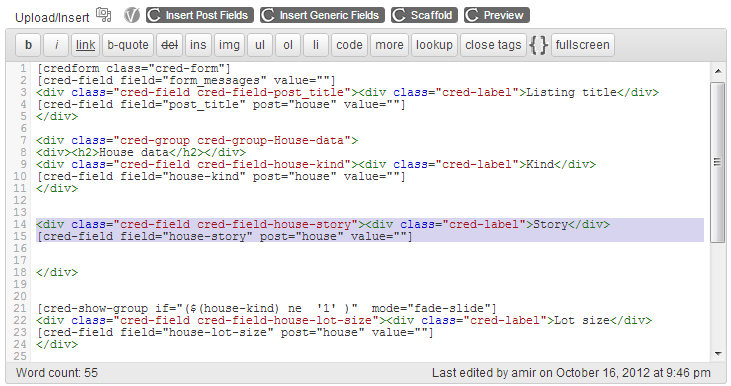Click the highlighted 'Story' label on line 14
This screenshot has width=731, height=386.
550,224
